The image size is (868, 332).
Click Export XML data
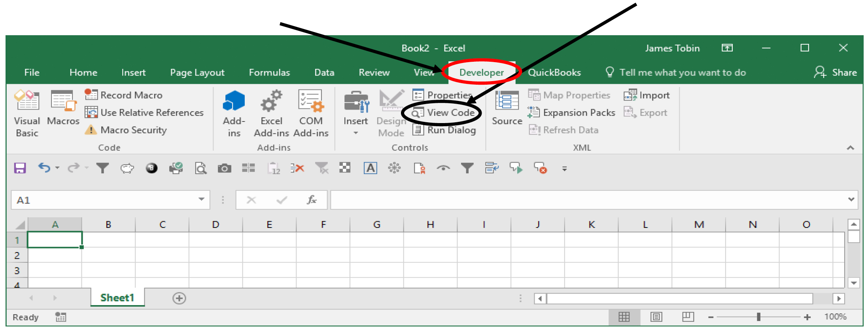[645, 113]
